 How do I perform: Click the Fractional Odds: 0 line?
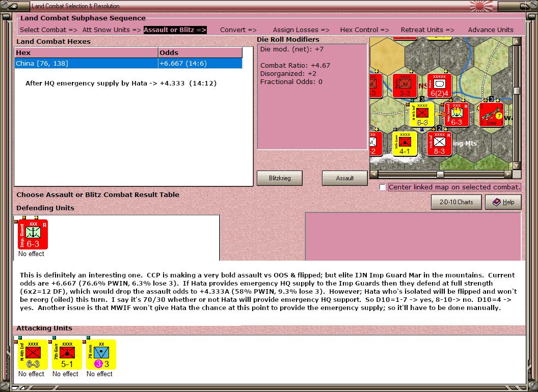click(291, 82)
